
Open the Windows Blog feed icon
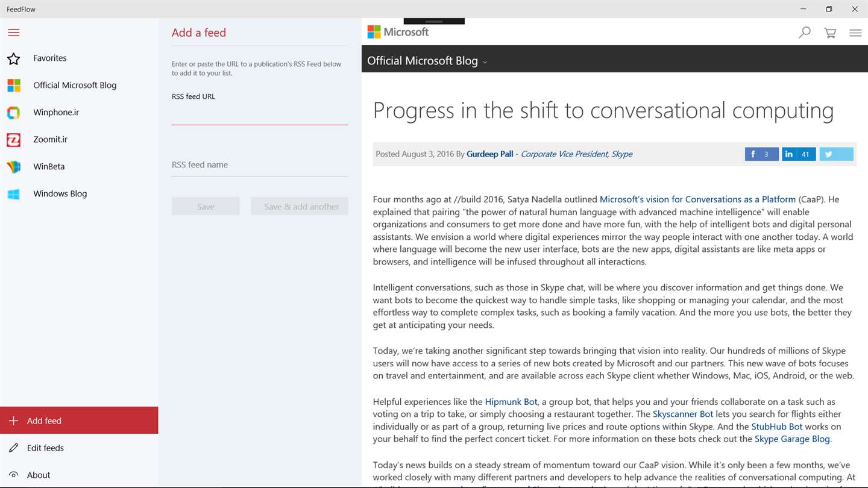pos(14,194)
